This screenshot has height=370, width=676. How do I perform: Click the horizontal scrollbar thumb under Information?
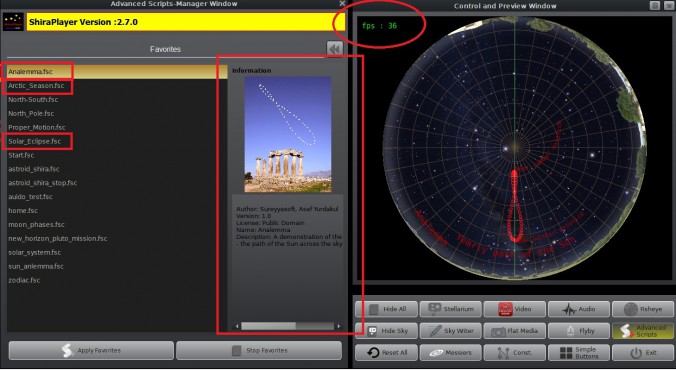pos(268,326)
